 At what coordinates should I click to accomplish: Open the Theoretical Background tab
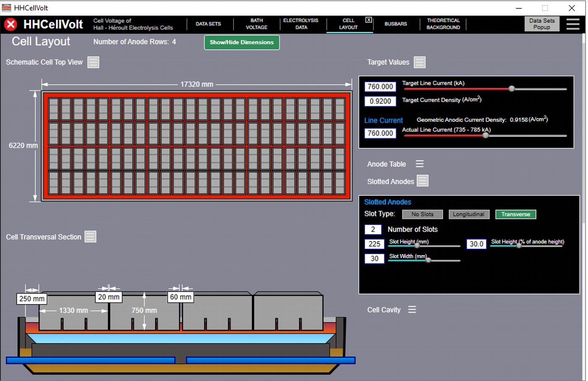(444, 24)
